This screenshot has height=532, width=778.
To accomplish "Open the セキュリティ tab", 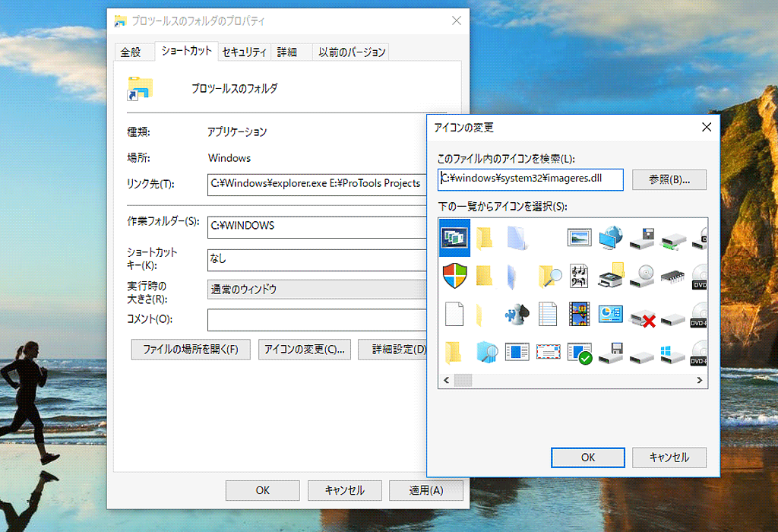I will pos(244,52).
